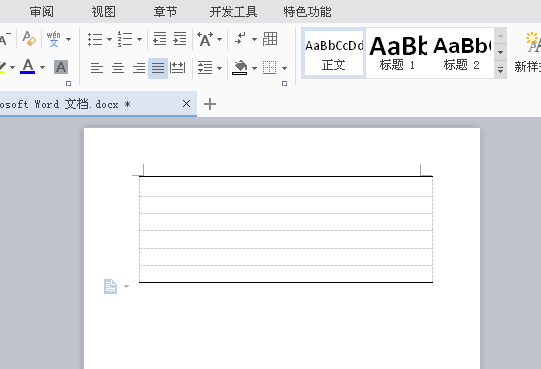Click the 新样式 new style button

click(x=528, y=52)
